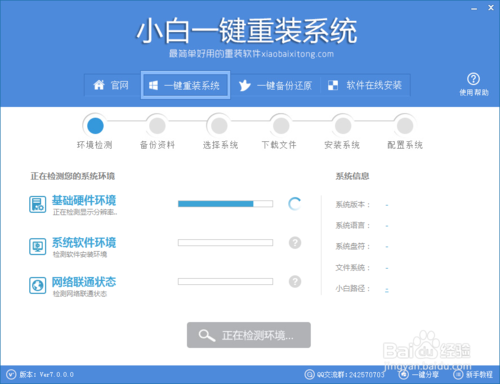The height and width of the screenshot is (384, 500).
Task: Click the Windows logo icon on 一键重装系统
Action: pyautogui.click(x=153, y=85)
